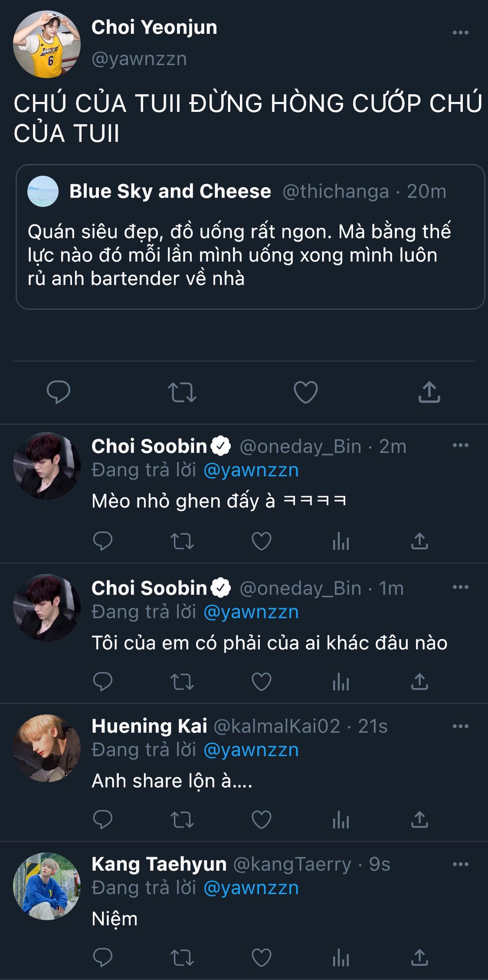This screenshot has width=488, height=980.
Task: Like Kang Taehyun's "Niệm" reply
Action: click(x=261, y=958)
